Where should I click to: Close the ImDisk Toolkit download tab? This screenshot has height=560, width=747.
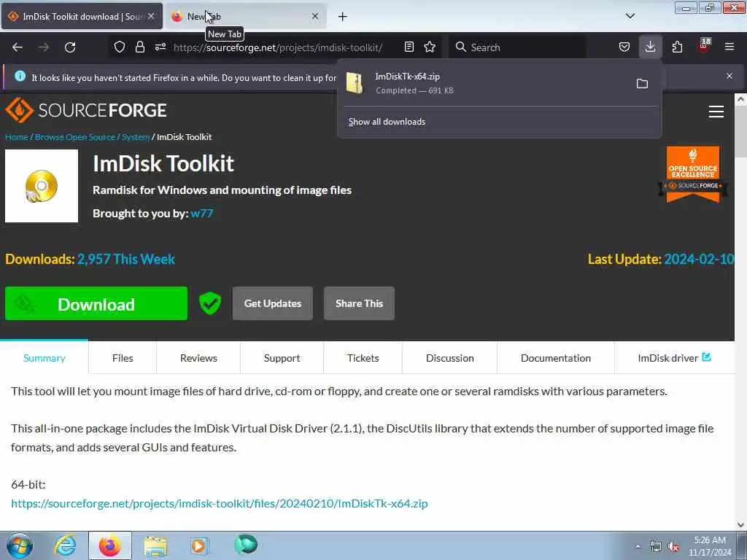click(x=151, y=16)
